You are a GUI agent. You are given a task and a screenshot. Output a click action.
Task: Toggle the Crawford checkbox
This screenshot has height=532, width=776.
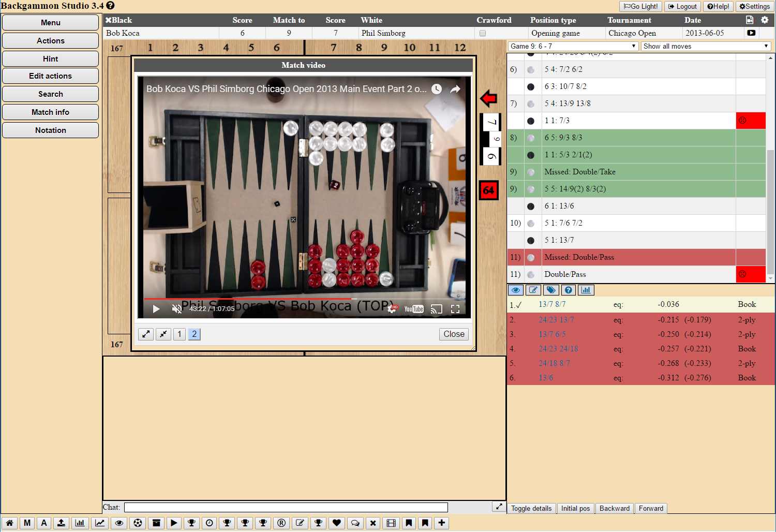click(483, 33)
